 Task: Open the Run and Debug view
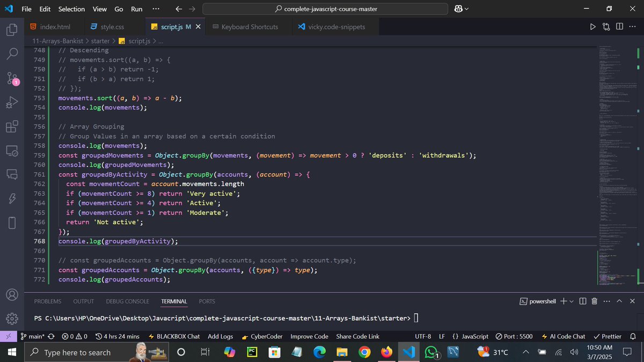pos(12,102)
